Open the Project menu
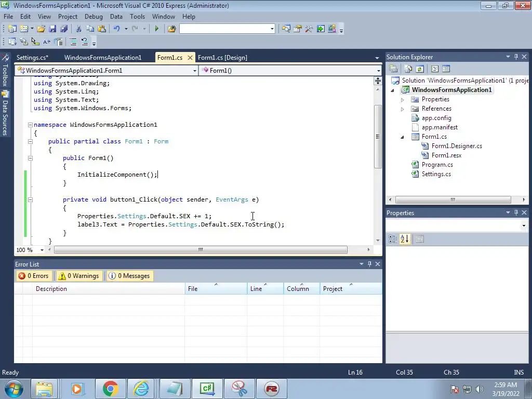Screen dimensions: 532x399 point(68,16)
